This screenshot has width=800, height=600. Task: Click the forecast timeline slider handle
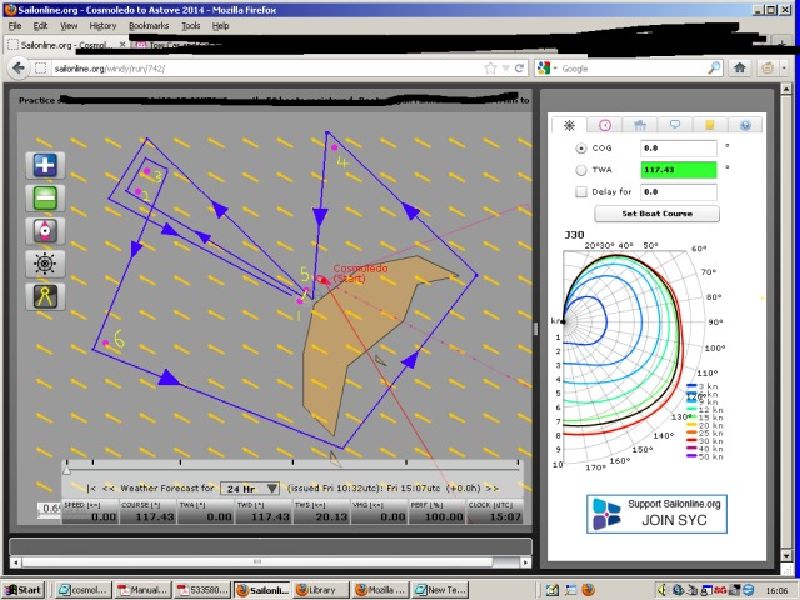pos(66,468)
